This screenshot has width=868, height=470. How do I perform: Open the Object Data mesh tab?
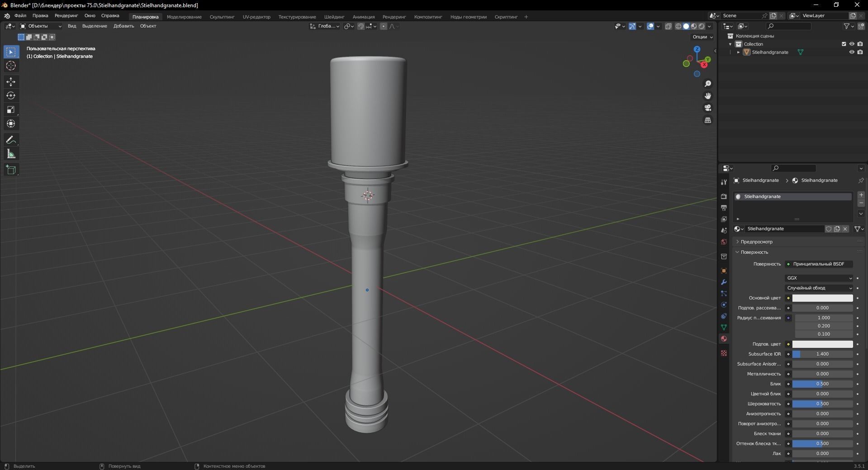pos(724,327)
